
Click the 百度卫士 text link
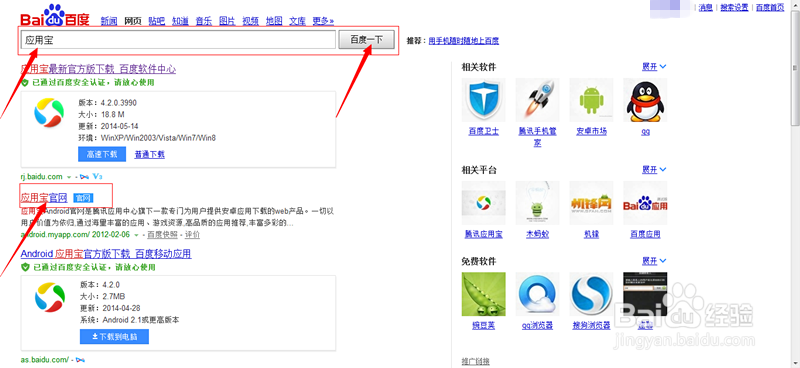pos(484,132)
